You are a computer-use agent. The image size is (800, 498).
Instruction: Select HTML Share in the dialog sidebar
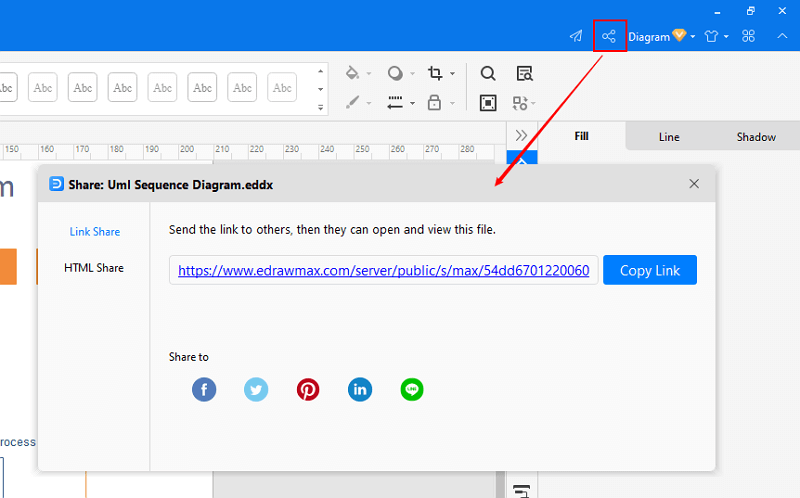[94, 268]
